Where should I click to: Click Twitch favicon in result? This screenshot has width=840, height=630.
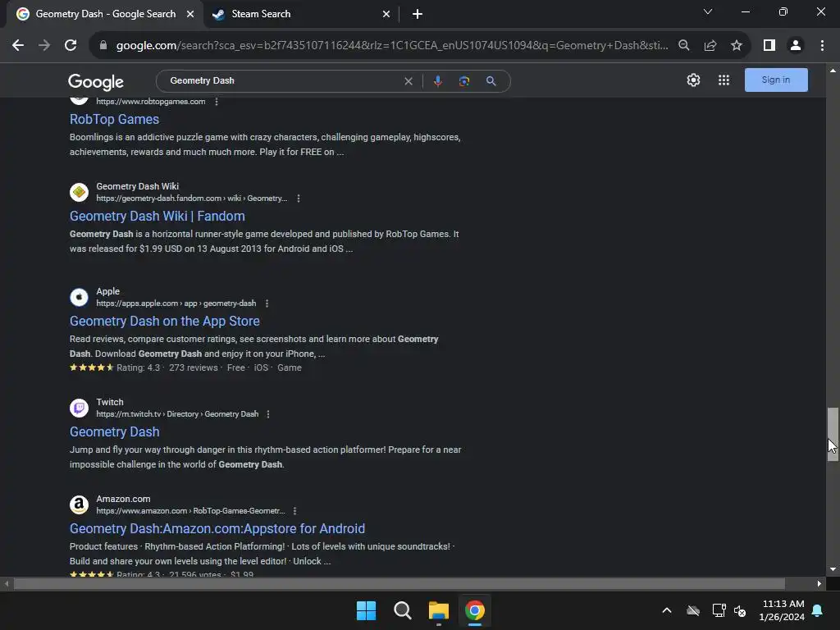pyautogui.click(x=80, y=409)
